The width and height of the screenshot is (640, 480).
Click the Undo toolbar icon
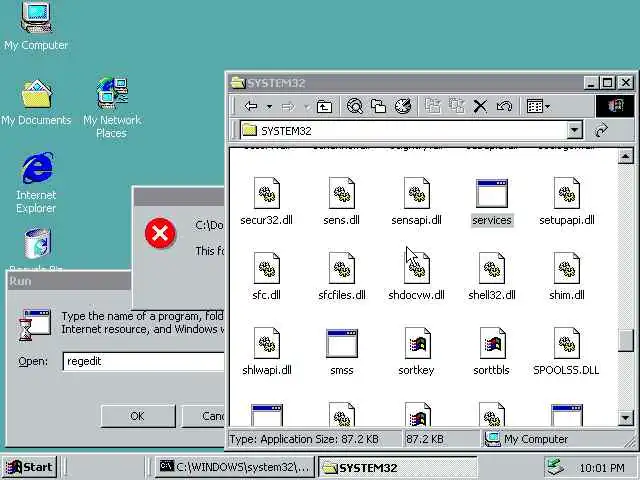[504, 107]
